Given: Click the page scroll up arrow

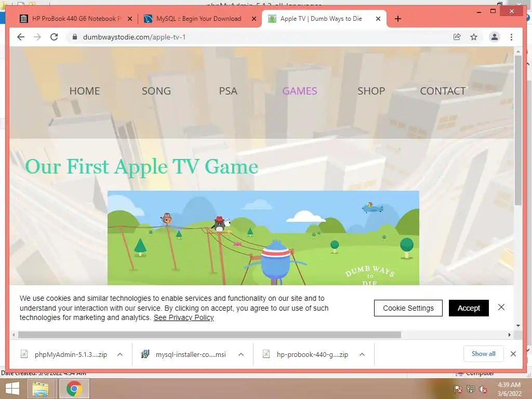Looking at the screenshot, I should point(518,51).
